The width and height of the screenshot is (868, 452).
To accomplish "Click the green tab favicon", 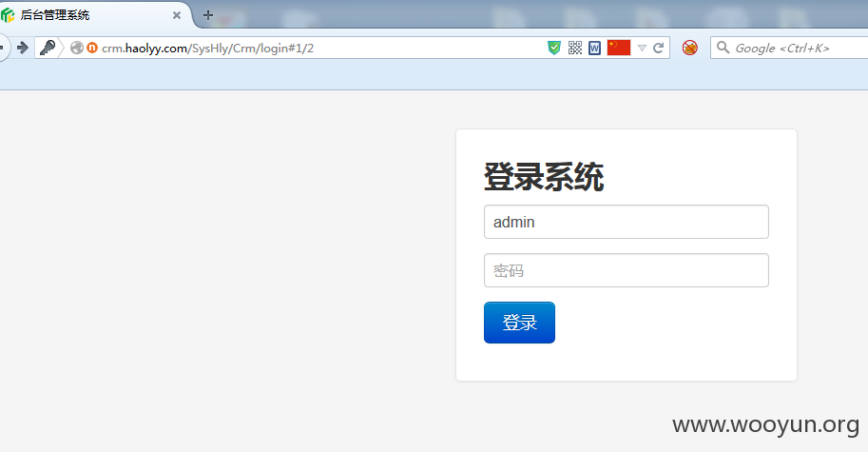I will click(8, 15).
